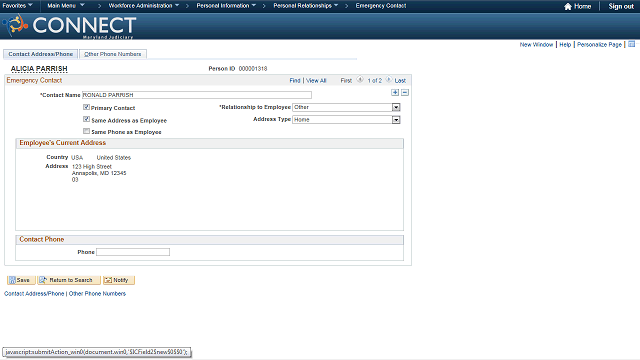The image size is (640, 360).
Task: Click into the Contact Name field
Action: coord(197,95)
